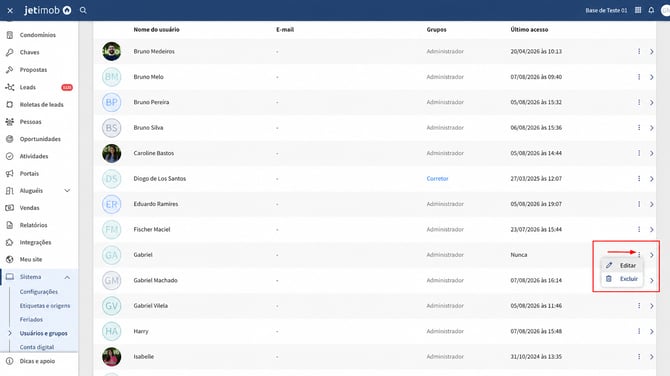Expand Bruno Melo row chevron
Viewport: 670px width, 376px height.
652,77
